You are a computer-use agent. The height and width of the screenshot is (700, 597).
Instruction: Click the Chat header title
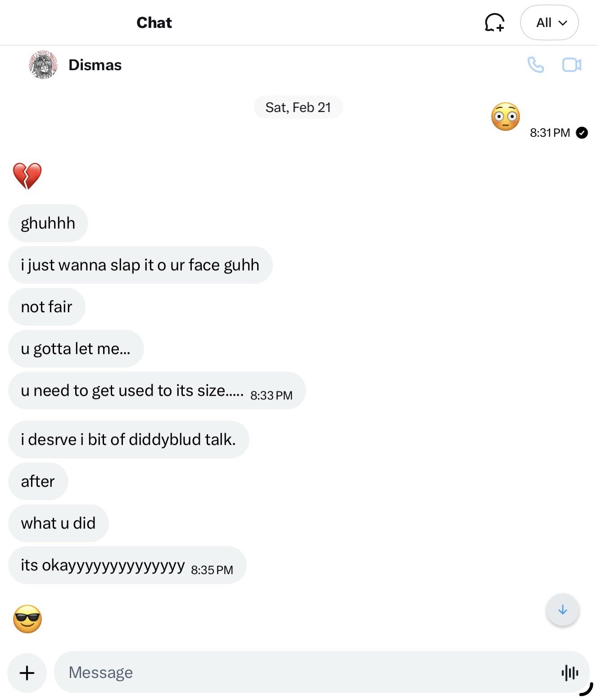pos(154,22)
